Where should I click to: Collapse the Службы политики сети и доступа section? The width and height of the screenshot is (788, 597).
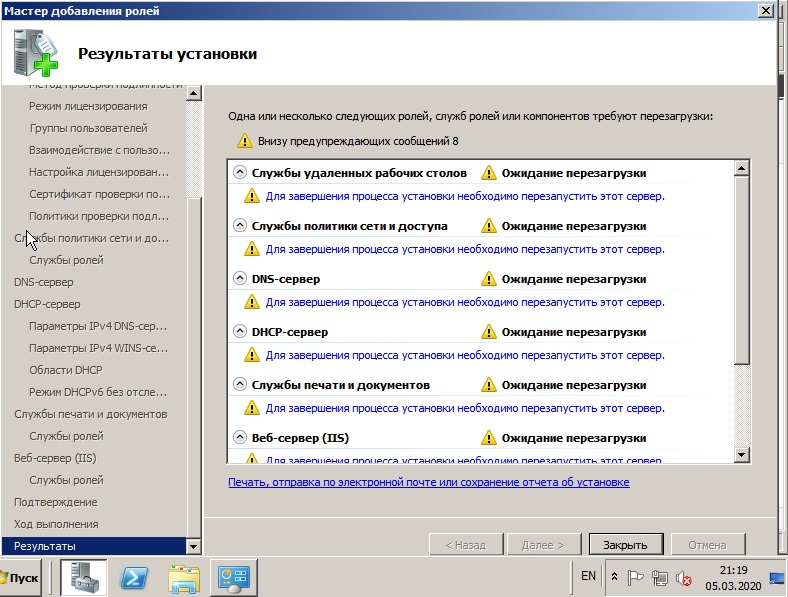click(240, 225)
